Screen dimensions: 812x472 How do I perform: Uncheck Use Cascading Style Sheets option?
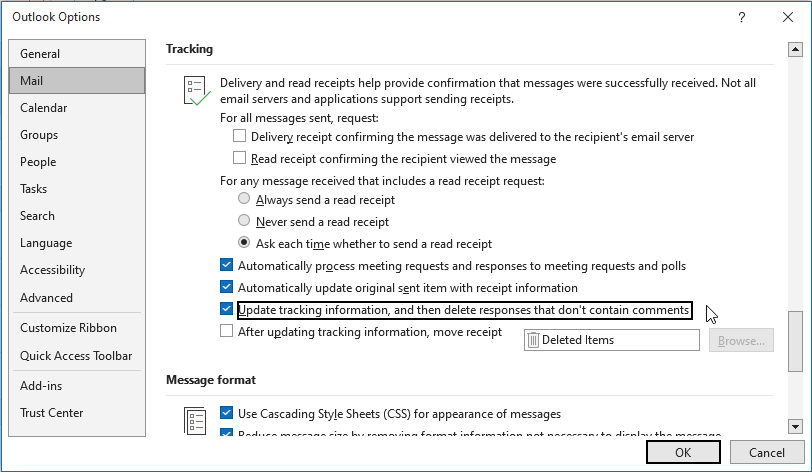[226, 412]
